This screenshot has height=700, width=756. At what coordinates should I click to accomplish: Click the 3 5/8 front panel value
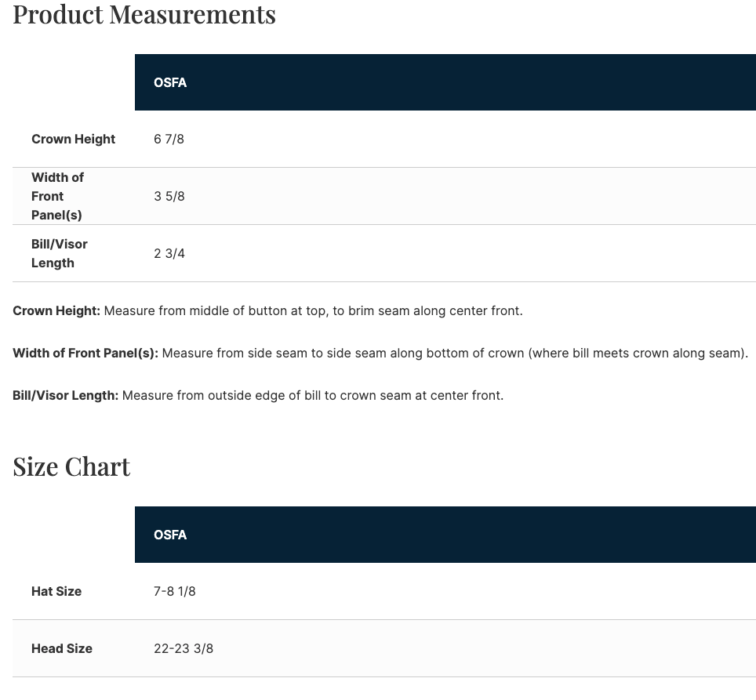(169, 196)
